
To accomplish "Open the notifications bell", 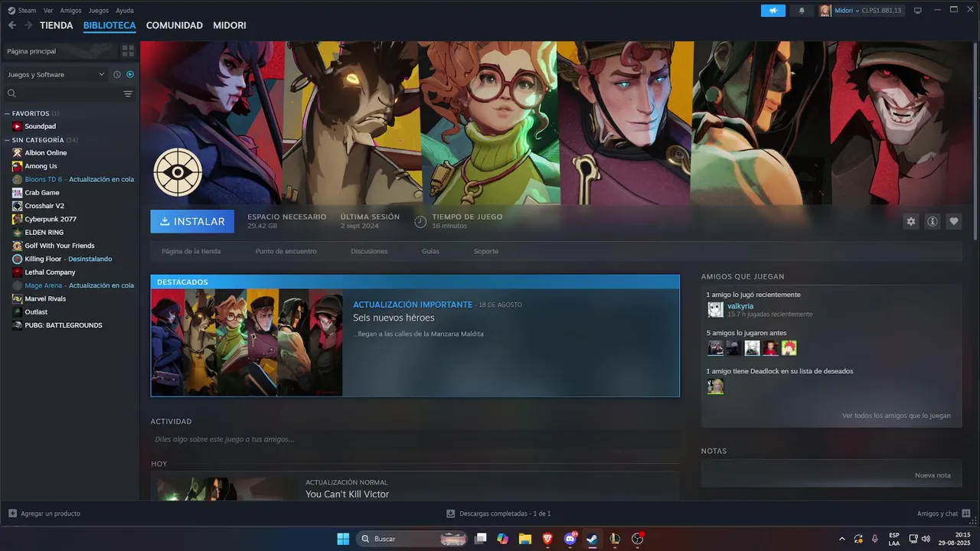I will [x=802, y=11].
